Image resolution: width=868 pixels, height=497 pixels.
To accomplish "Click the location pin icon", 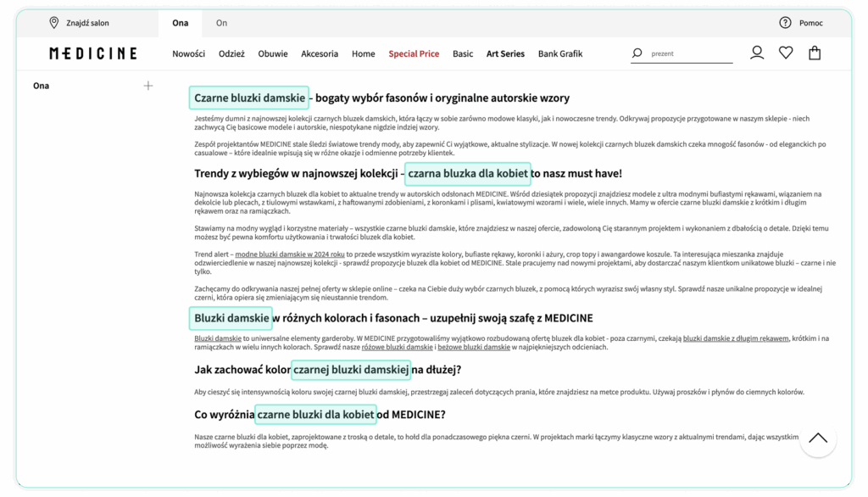I will tap(53, 23).
